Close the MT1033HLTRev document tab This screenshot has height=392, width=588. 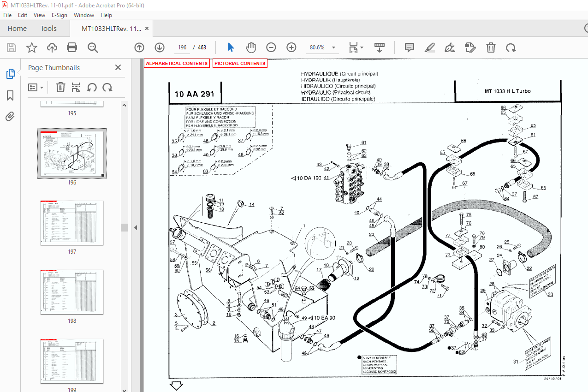click(147, 29)
